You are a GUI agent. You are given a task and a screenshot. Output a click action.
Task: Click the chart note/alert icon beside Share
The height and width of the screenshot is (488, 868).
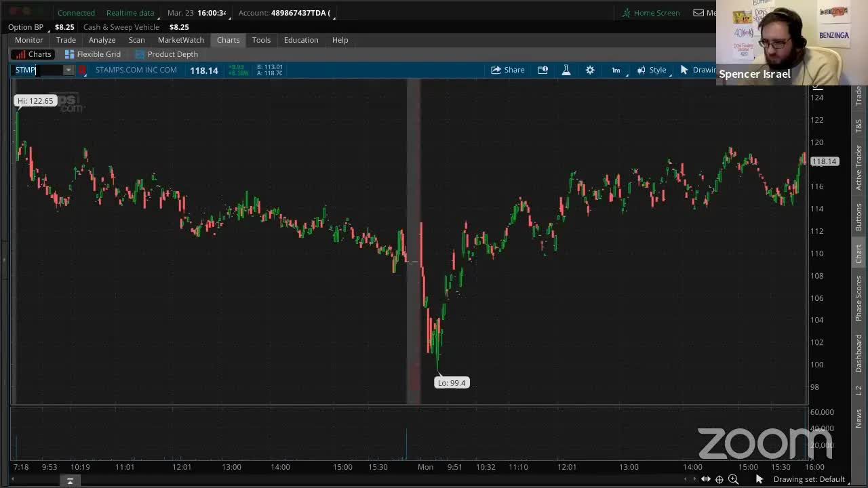point(542,70)
